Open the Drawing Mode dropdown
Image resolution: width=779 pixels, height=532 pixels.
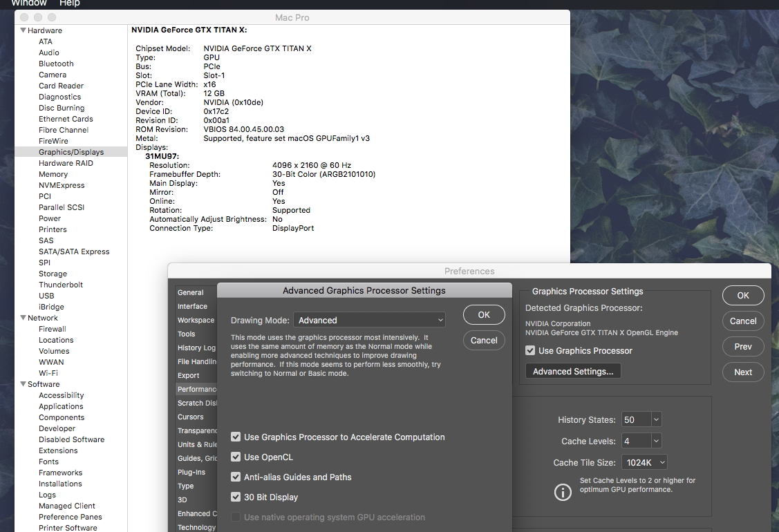click(369, 321)
